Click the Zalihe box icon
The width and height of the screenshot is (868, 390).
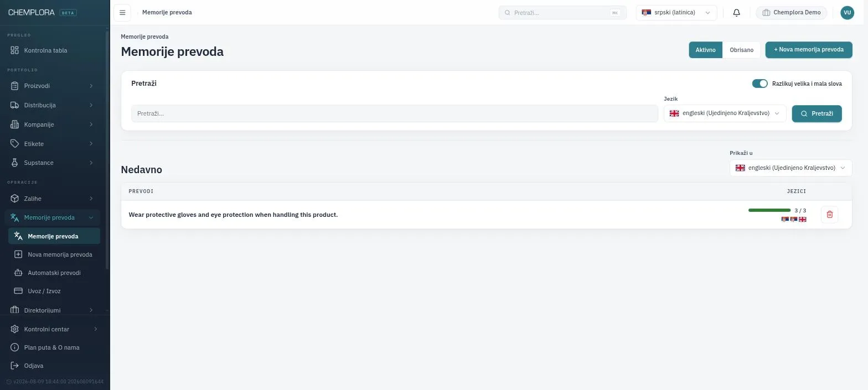pos(15,199)
